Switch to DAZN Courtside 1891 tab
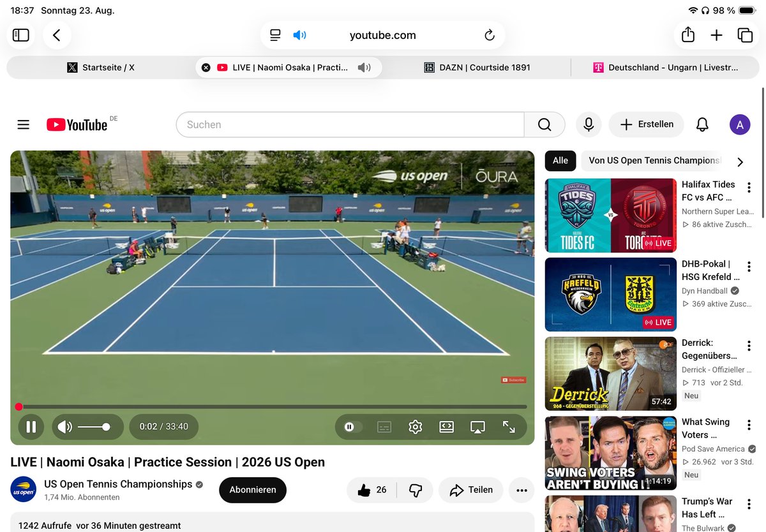This screenshot has width=766, height=532. point(477,67)
